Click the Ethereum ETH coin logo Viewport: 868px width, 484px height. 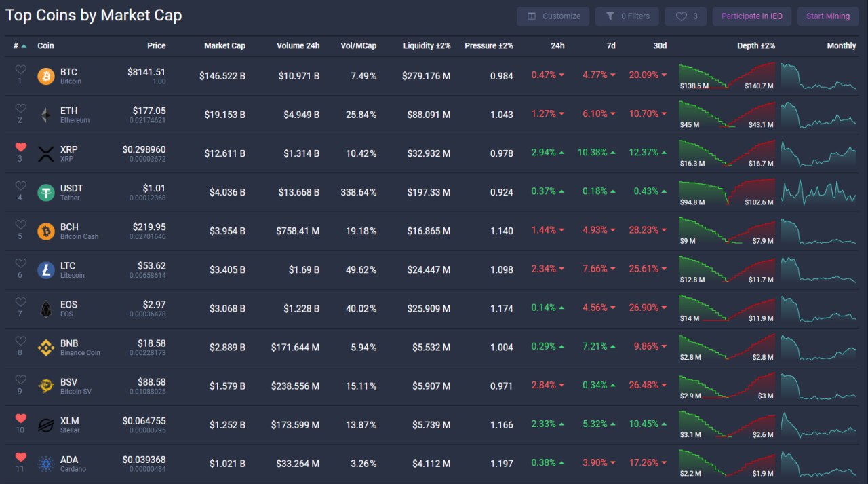pos(46,115)
